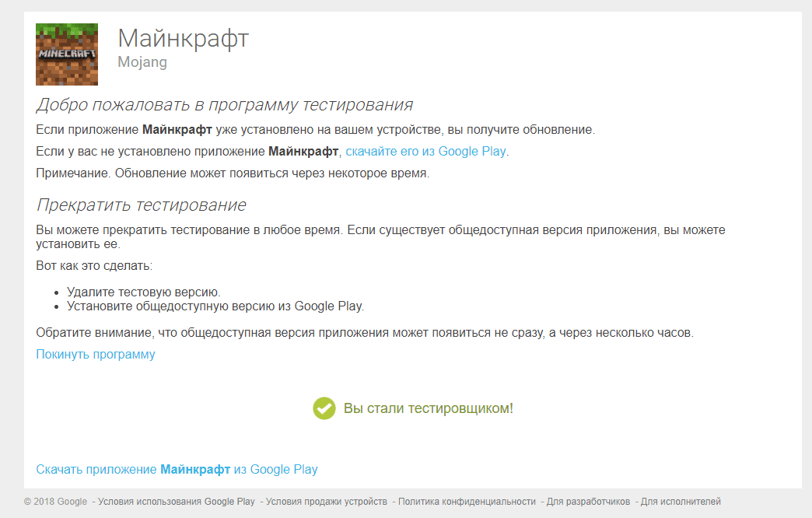Screen dimensions: 812x518
Task: Open the 'скачайте его из Google Play' link
Action: coord(425,152)
